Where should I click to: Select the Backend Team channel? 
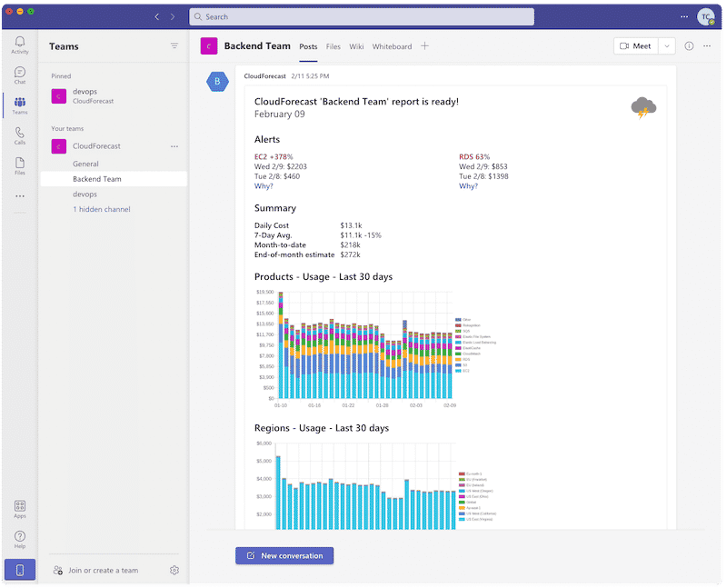coord(114,179)
